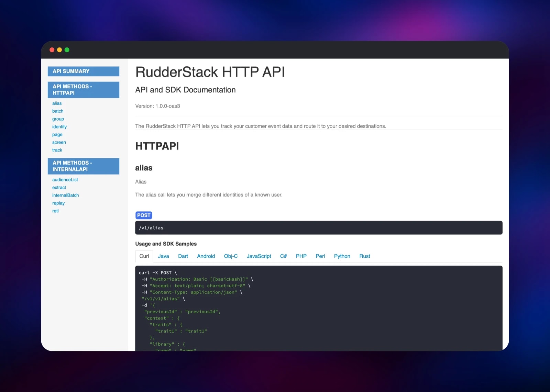Click the API and SDK Documentation subtitle
Image resolution: width=550 pixels, height=392 pixels.
186,90
